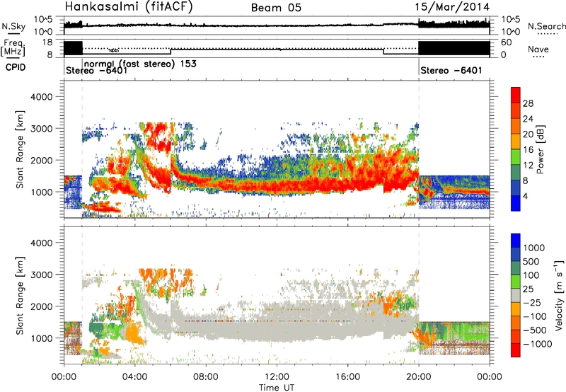Screen dimensions: 566x392
Task: Click the 4000 km tick in power panel
Action: [41, 97]
